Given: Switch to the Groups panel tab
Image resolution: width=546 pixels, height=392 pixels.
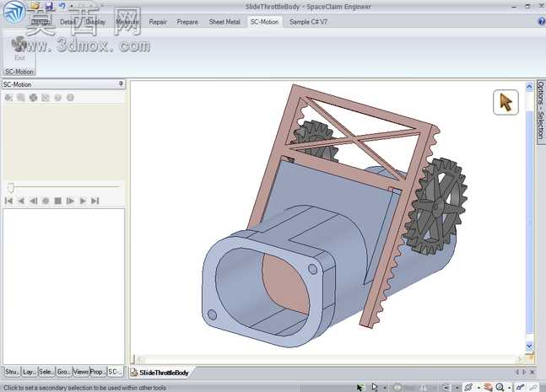Looking at the screenshot, I should [x=63, y=372].
